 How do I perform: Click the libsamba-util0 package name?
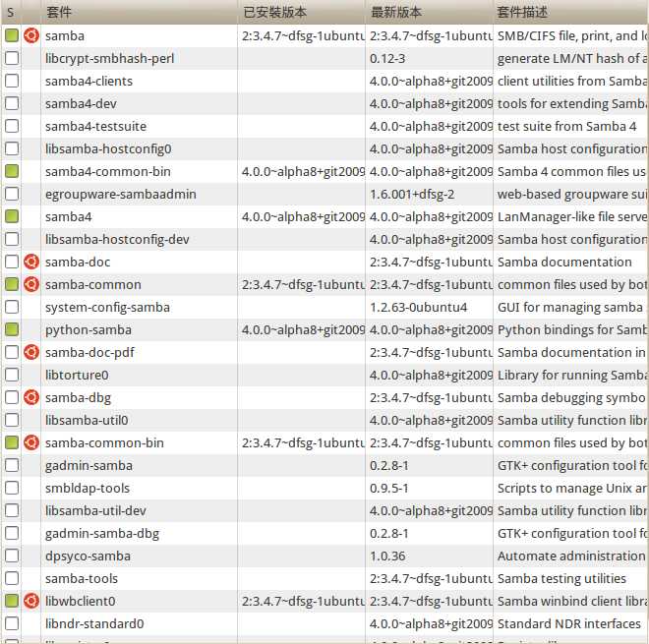[87, 420]
